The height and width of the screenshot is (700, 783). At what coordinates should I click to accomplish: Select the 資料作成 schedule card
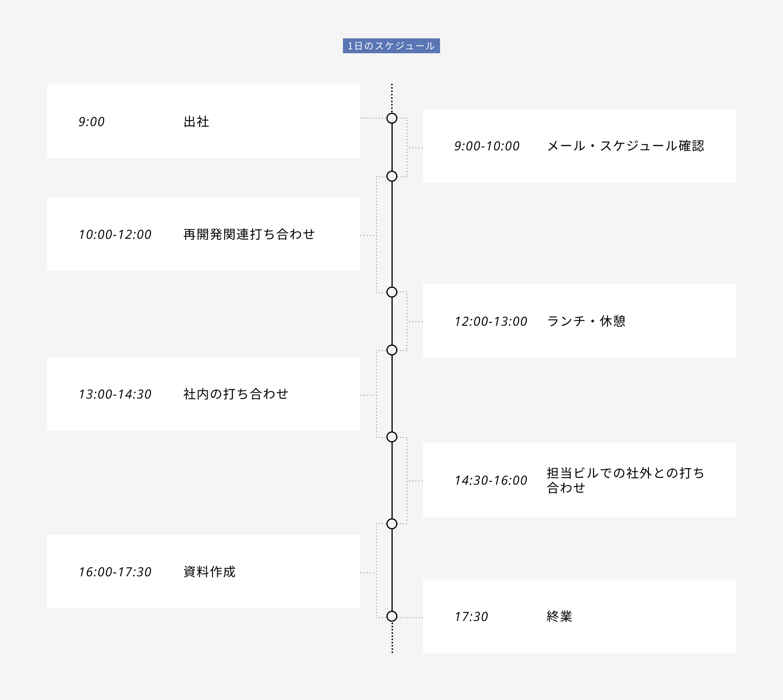pyautogui.click(x=203, y=572)
